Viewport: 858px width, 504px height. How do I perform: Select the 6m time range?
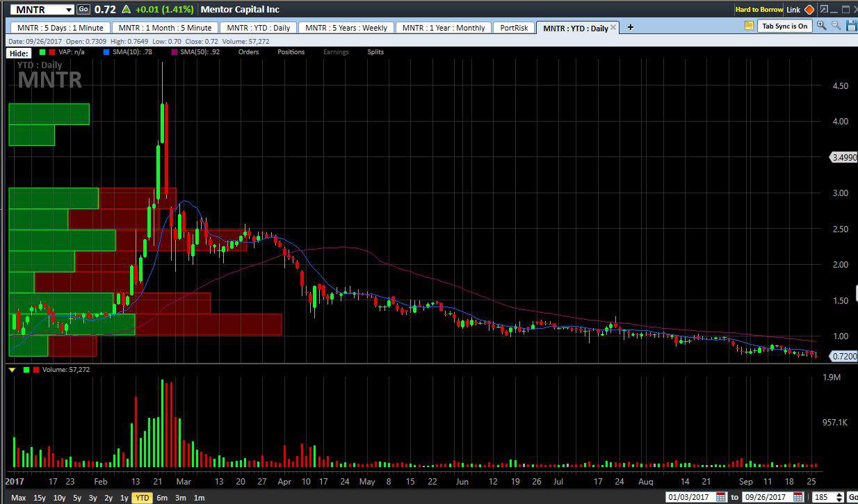[x=162, y=498]
